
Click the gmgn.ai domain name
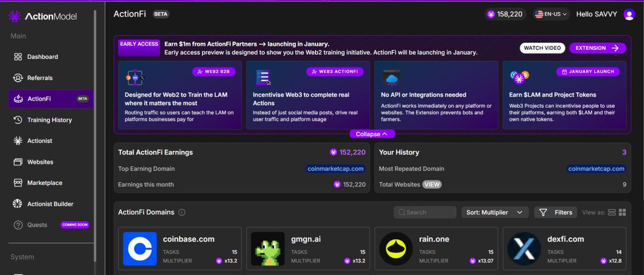(x=306, y=239)
